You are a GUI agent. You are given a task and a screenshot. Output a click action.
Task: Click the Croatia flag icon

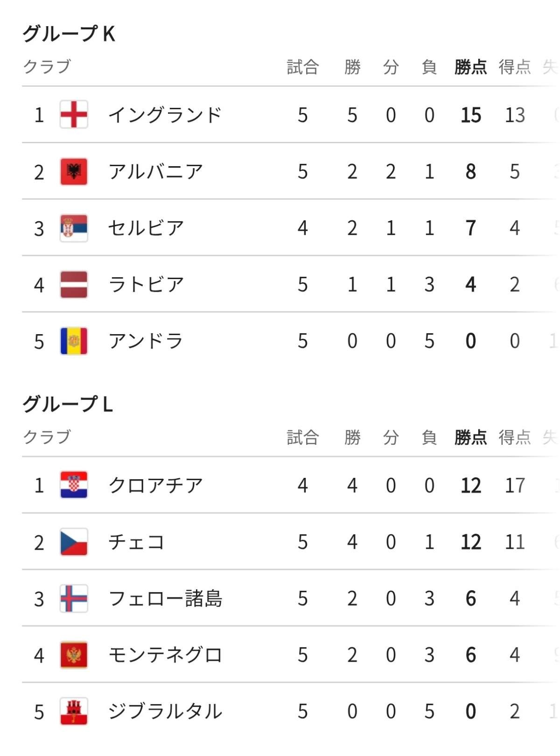pyautogui.click(x=74, y=485)
